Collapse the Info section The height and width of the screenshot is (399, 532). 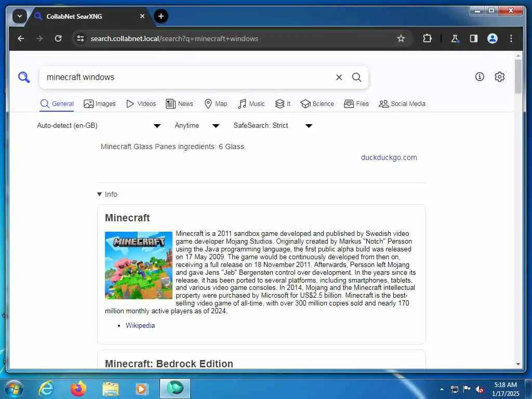point(107,194)
